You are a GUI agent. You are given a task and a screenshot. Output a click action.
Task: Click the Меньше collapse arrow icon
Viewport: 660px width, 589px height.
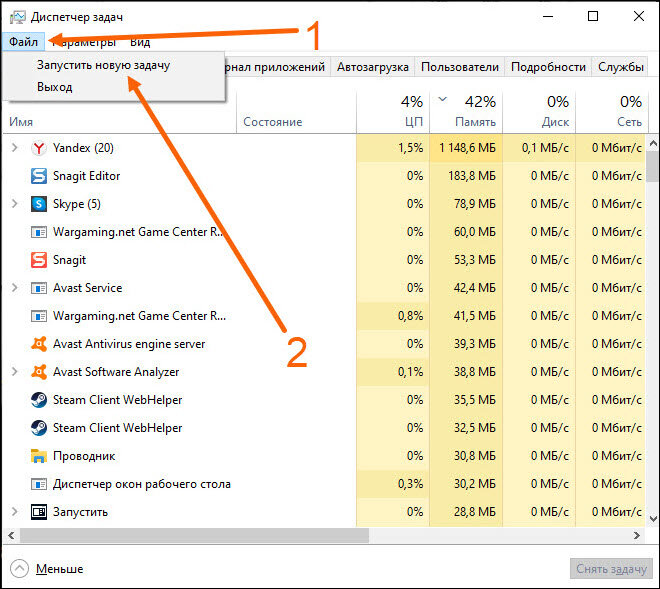pos(19,569)
